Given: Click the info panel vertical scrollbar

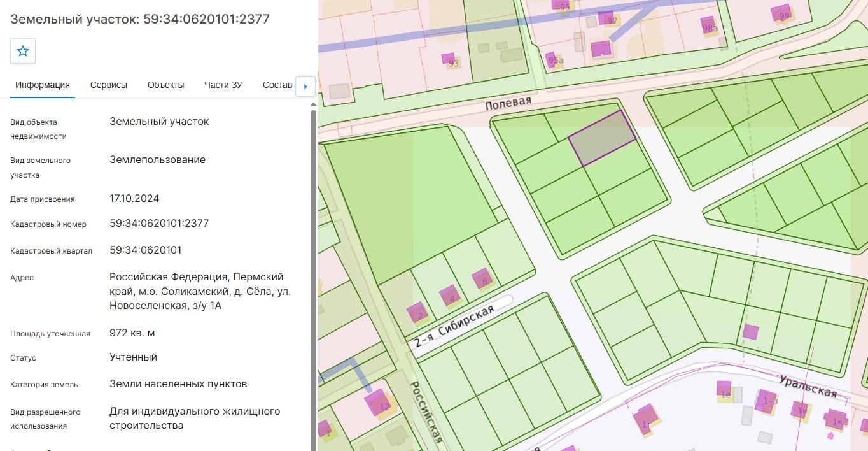Looking at the screenshot, I should pos(313,280).
